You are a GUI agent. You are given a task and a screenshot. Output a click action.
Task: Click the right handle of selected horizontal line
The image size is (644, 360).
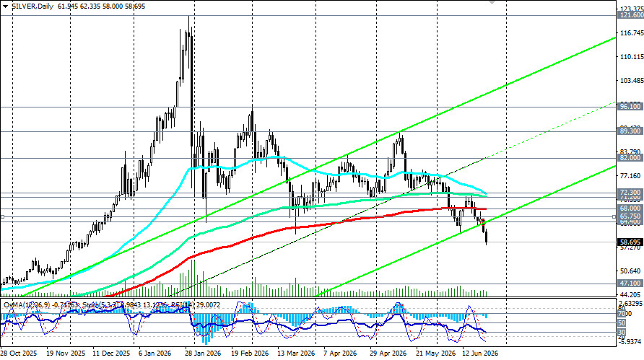point(614,216)
